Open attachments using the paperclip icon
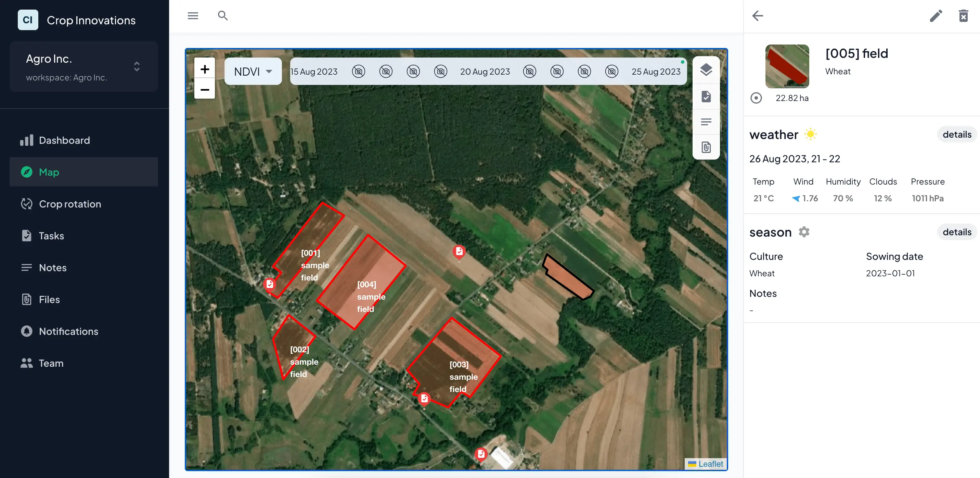The height and width of the screenshot is (478, 980). coord(706,147)
